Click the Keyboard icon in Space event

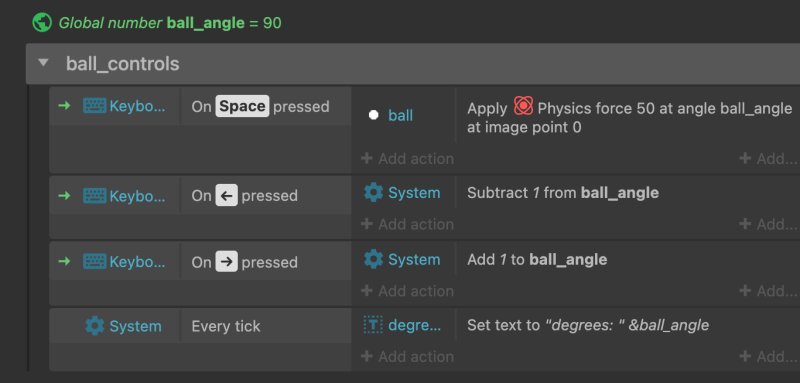(x=94, y=106)
